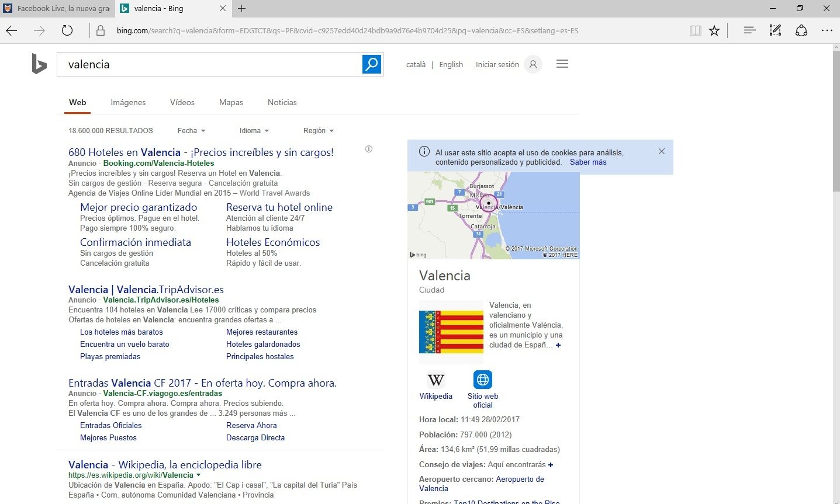Click Aeropuerto de Valencia link

click(x=482, y=484)
